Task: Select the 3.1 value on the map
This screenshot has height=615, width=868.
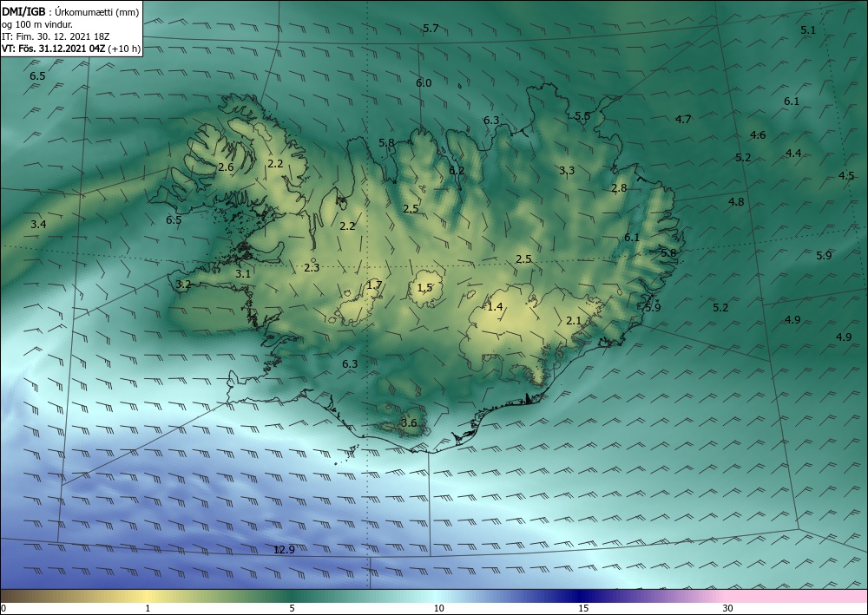Action: [242, 273]
